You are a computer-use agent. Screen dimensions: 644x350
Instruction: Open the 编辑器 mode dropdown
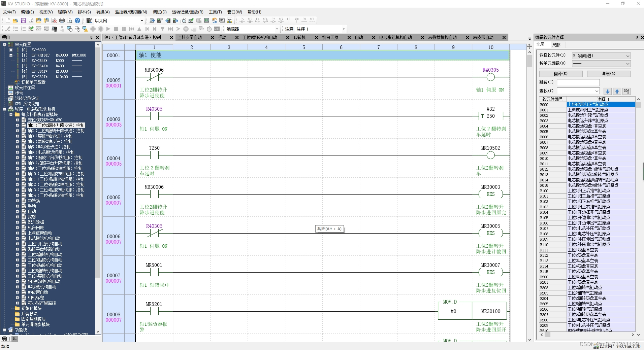coord(277,29)
